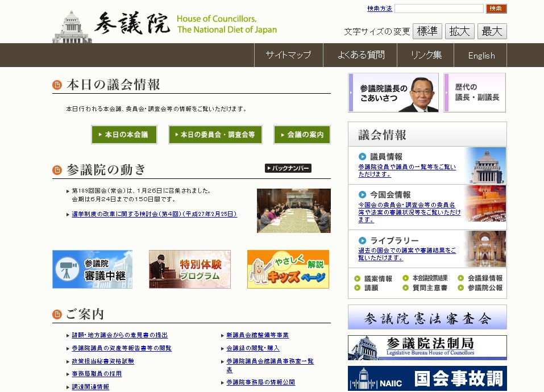
Task: Open 参議院憲法審査会 banner
Action: tap(427, 317)
